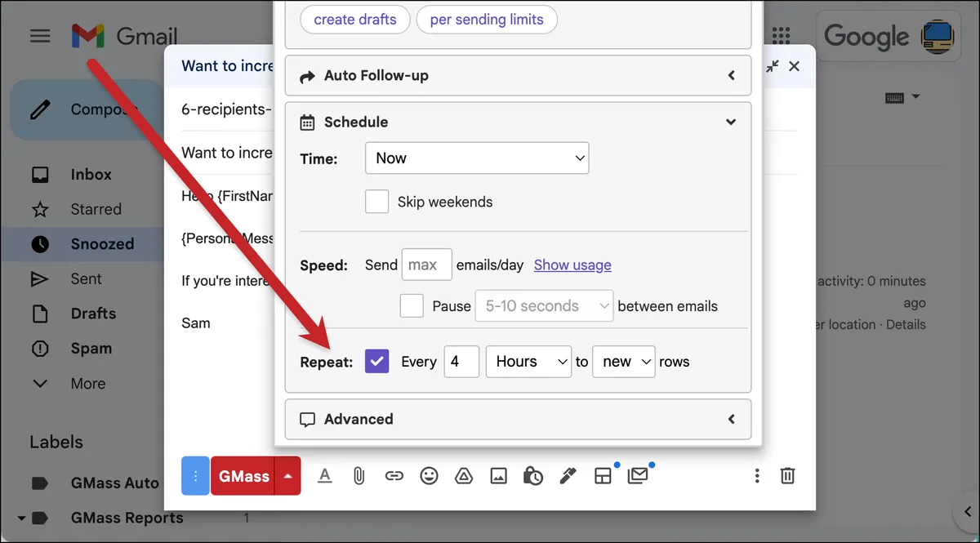Open the Inbox folder
The width and height of the screenshot is (980, 543).
point(91,174)
